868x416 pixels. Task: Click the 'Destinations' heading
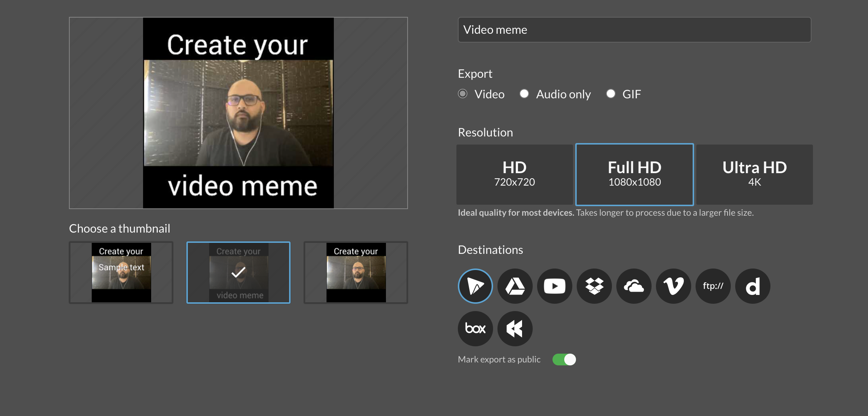[490, 250]
